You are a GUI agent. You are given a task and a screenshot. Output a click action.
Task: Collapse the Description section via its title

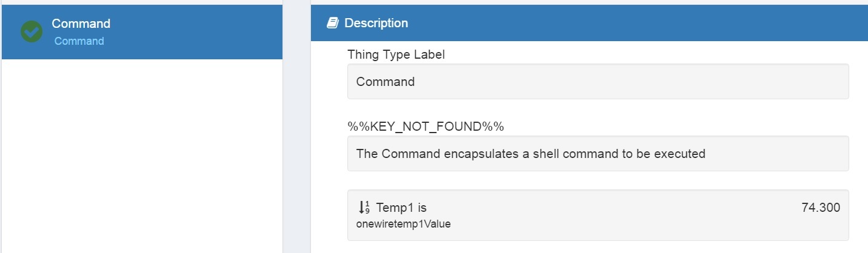376,23
